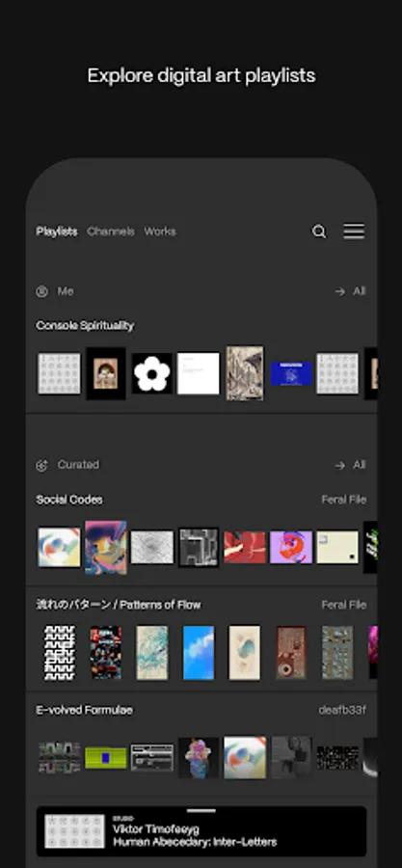Click the arrow icon beside Curated All

coord(339,465)
